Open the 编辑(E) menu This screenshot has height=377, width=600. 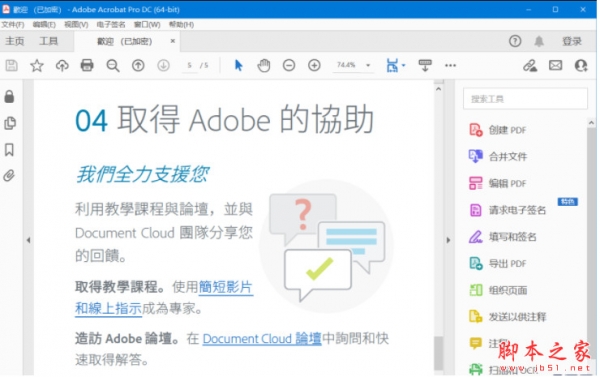click(44, 24)
